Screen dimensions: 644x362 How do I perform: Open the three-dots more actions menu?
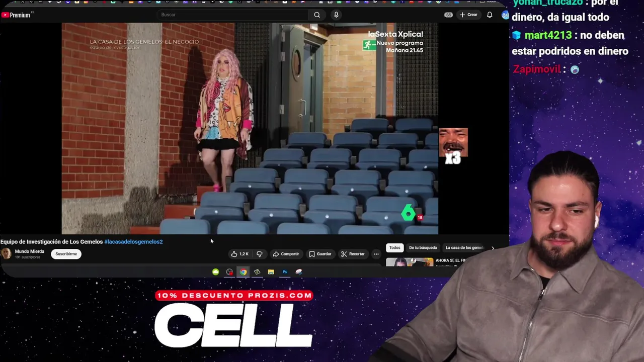point(376,254)
